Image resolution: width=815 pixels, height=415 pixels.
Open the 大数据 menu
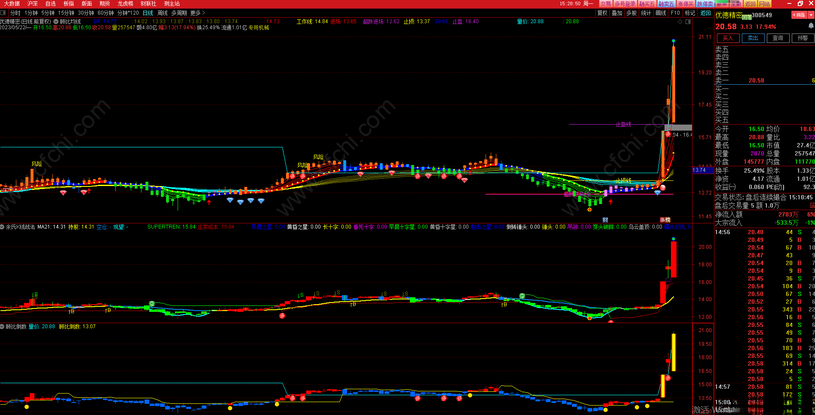[x=11, y=3]
